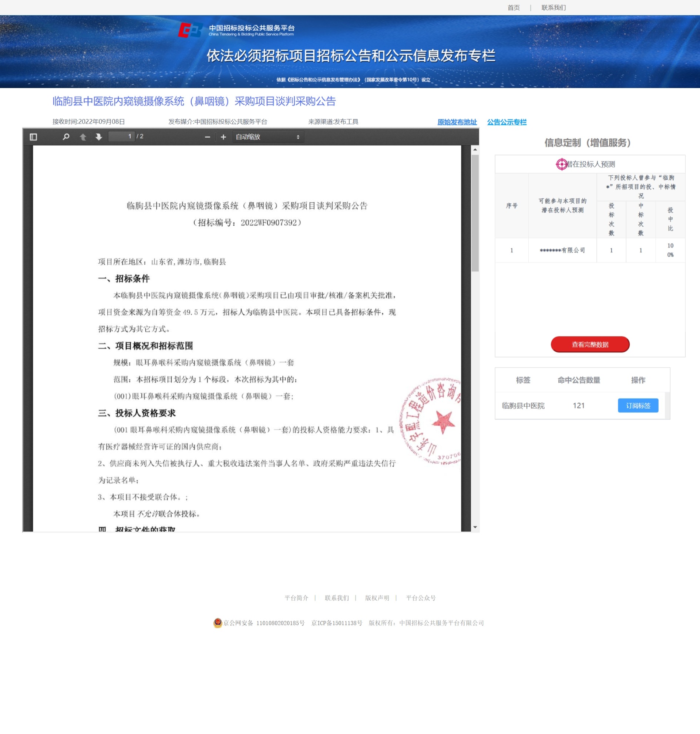Viewport: 700px width, 734px height.
Task: Click the 临朐县中医院 tag label
Action: 523,405
